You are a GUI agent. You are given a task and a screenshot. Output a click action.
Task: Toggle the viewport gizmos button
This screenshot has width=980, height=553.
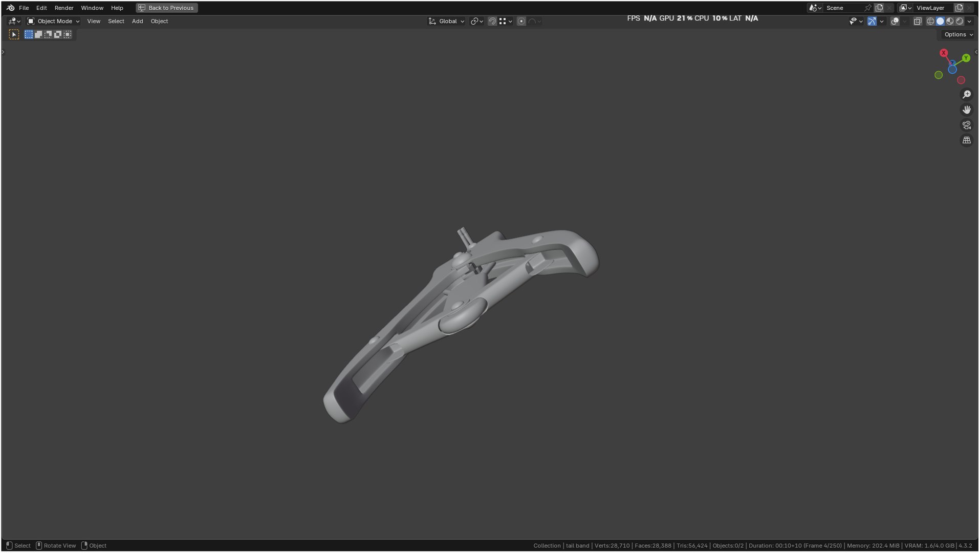[x=872, y=21]
